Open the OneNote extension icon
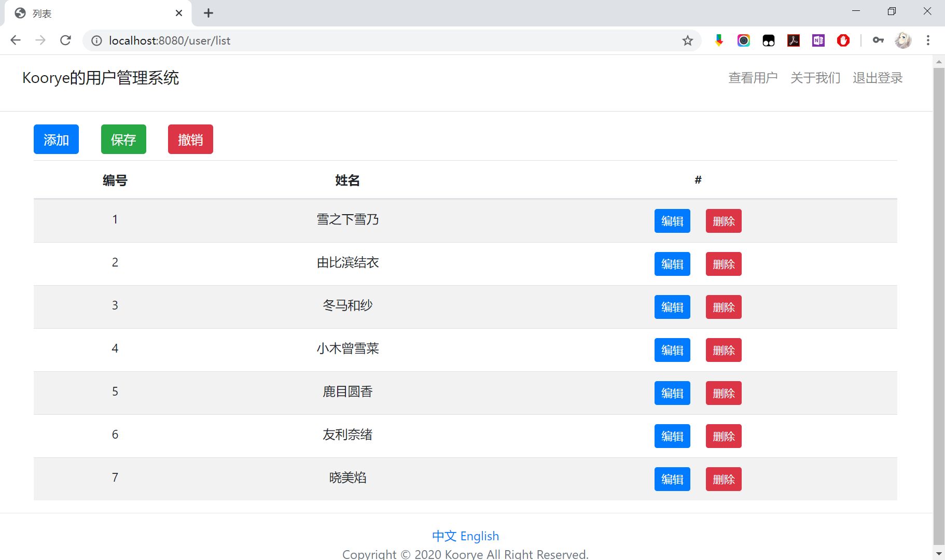This screenshot has width=945, height=560. (818, 40)
